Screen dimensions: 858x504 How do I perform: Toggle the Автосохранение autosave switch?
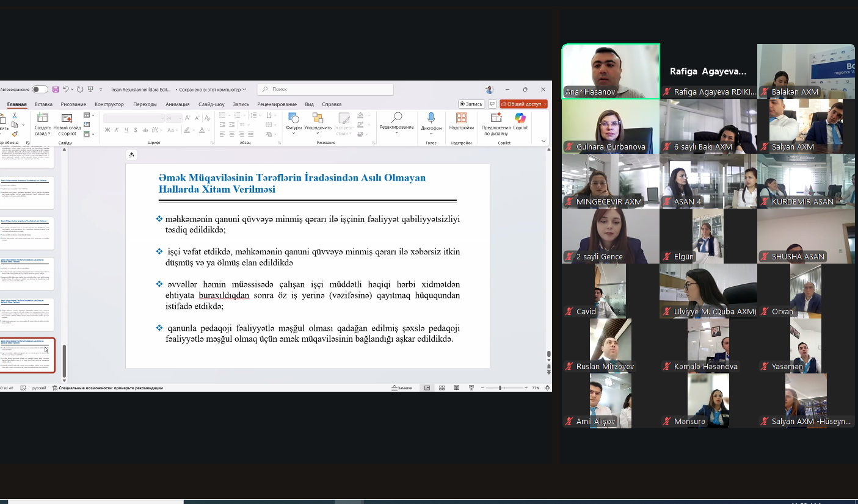tap(40, 90)
